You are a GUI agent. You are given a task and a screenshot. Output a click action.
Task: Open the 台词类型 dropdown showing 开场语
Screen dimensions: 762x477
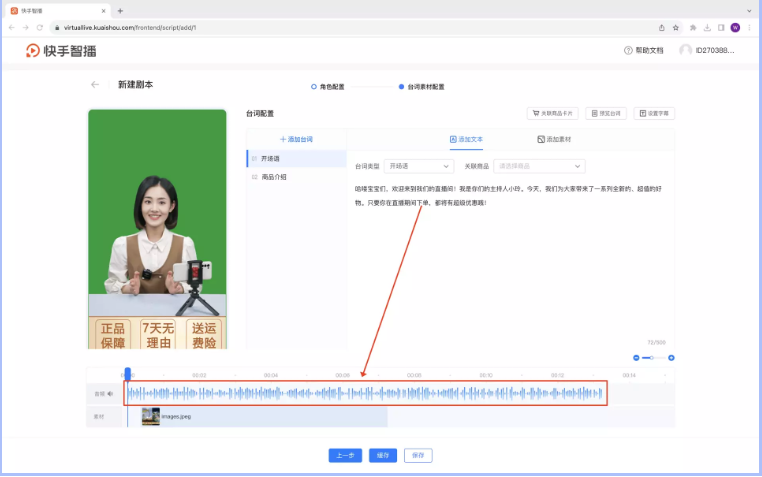click(418, 166)
